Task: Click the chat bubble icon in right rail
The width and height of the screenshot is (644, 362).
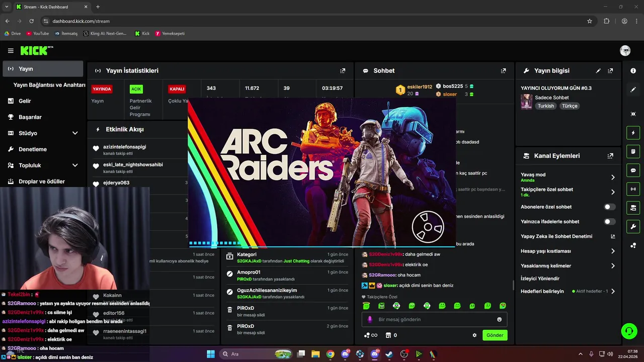Action: coord(633,170)
